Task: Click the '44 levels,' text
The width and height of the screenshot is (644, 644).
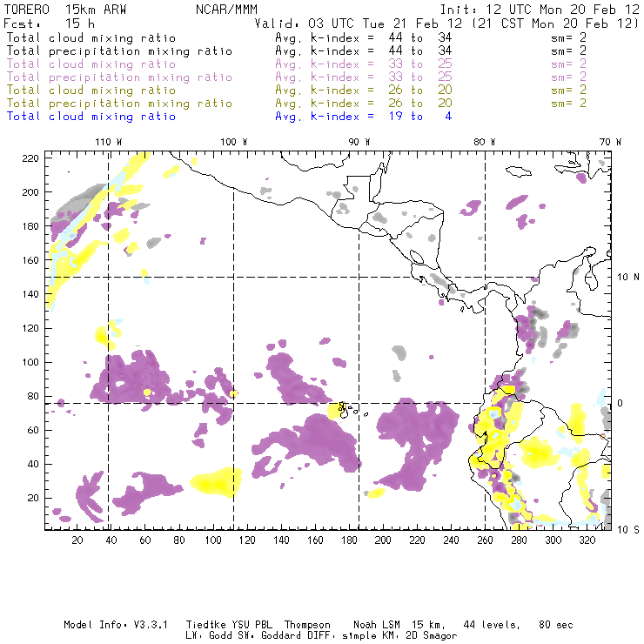Action: pos(492,625)
